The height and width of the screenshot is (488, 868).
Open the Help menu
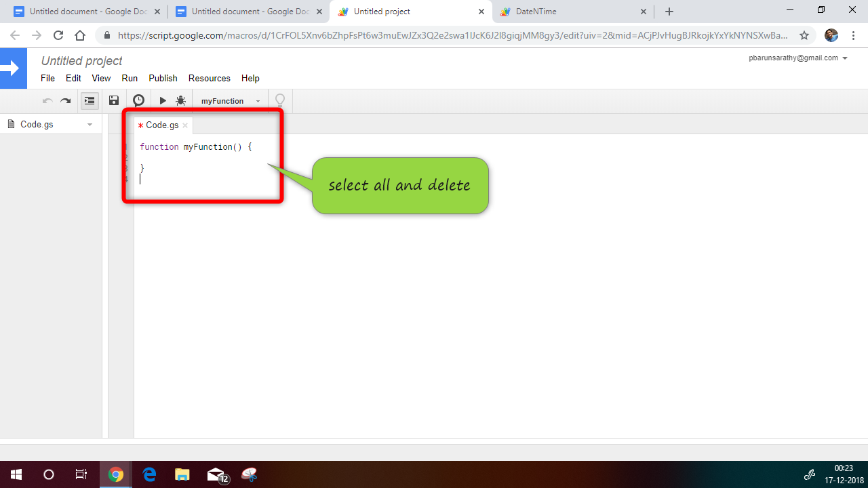tap(250, 78)
